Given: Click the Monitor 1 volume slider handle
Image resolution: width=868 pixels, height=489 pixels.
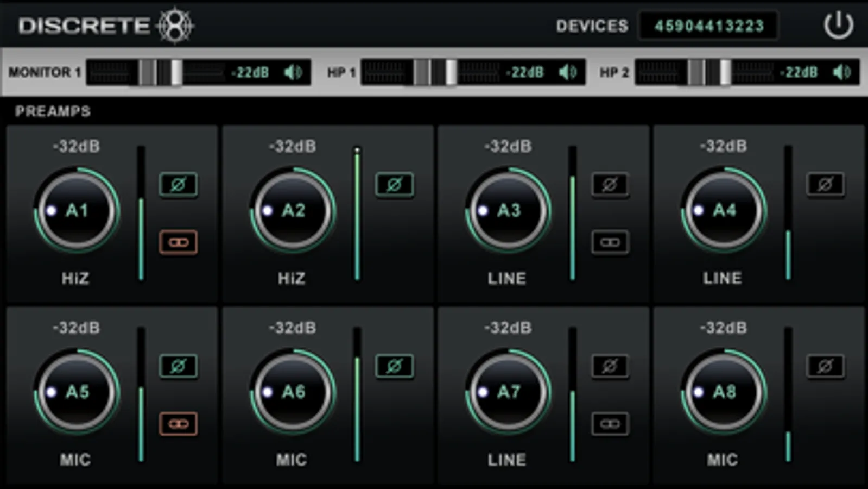Looking at the screenshot, I should [x=176, y=72].
